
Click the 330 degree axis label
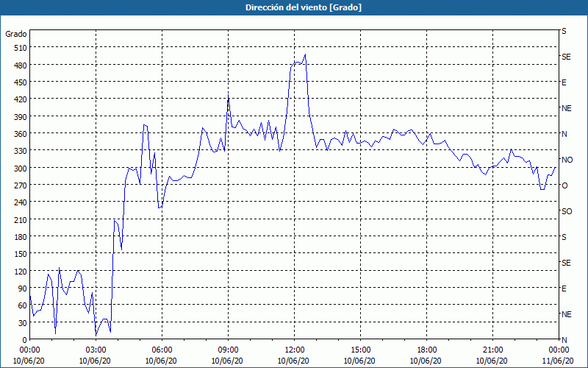[21, 151]
